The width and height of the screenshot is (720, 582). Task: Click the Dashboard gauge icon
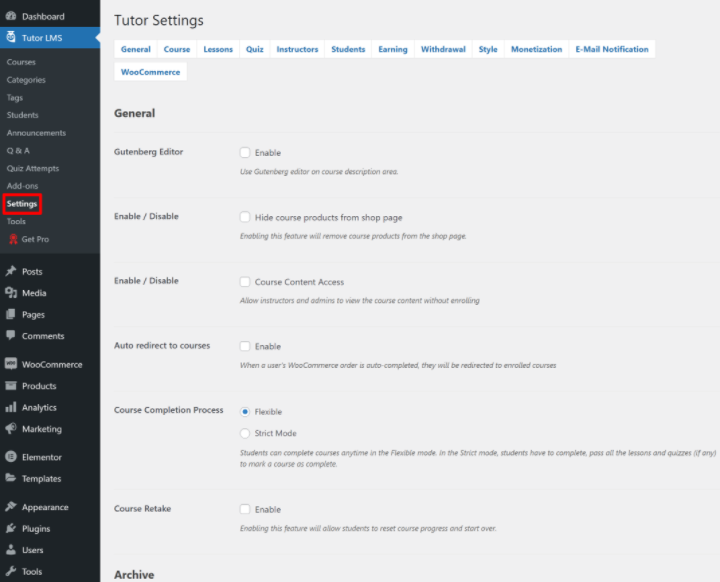click(10, 17)
